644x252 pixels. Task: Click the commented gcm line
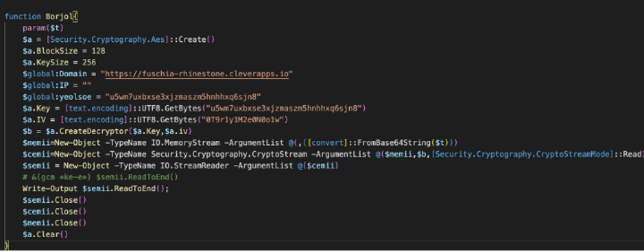click(x=101, y=177)
